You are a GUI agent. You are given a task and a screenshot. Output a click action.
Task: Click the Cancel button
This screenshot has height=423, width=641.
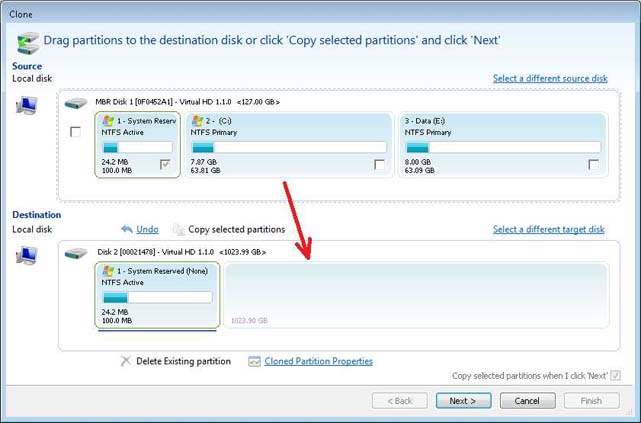click(x=527, y=400)
